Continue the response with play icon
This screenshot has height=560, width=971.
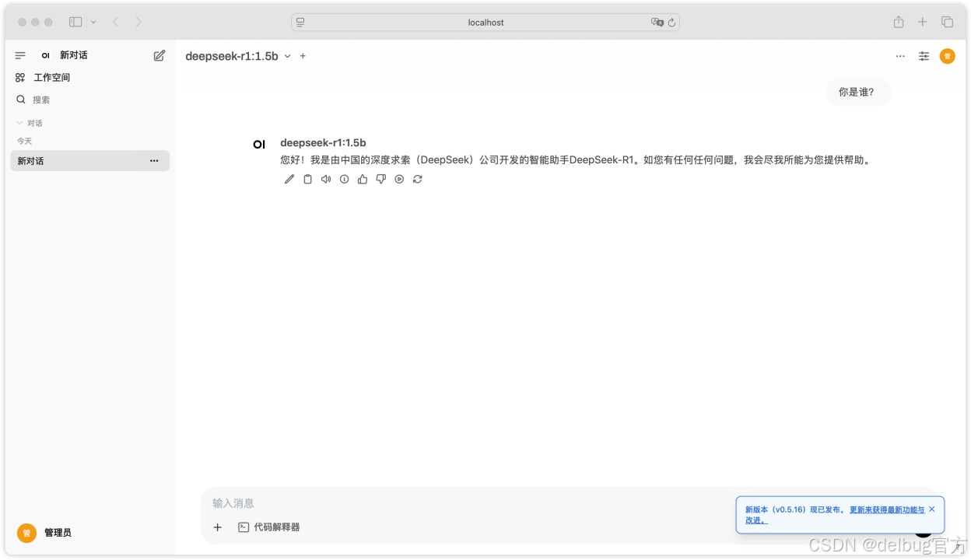(399, 179)
